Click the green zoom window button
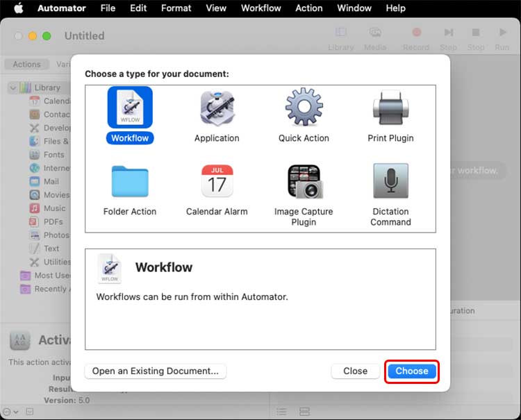The width and height of the screenshot is (521, 420). pos(47,36)
